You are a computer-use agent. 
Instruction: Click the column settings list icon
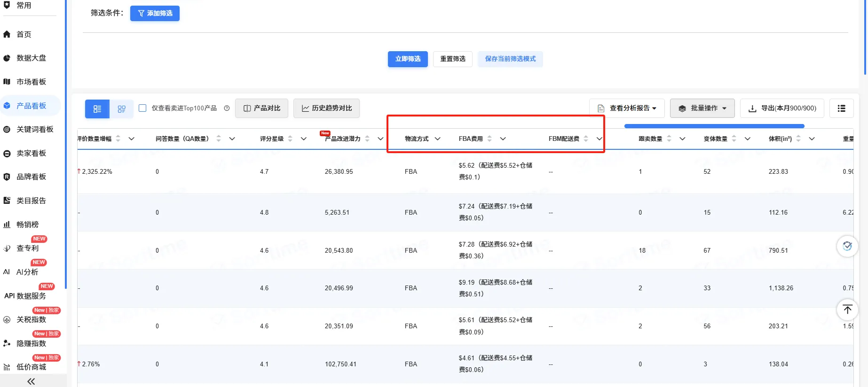pyautogui.click(x=841, y=108)
